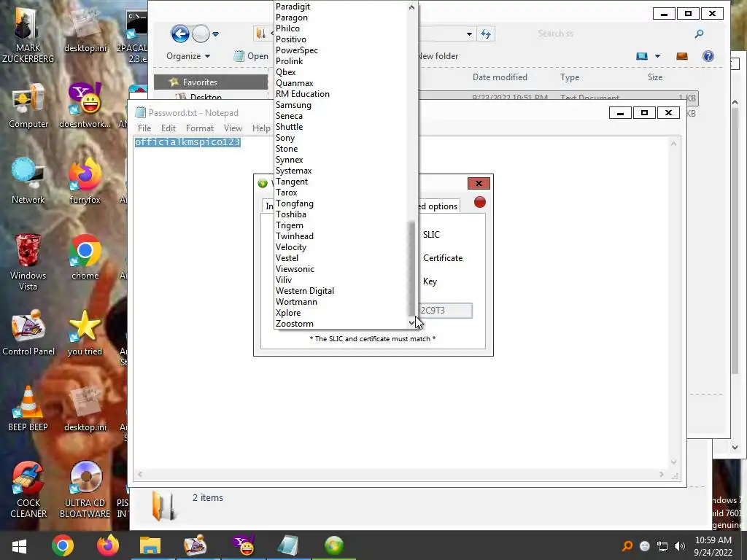The width and height of the screenshot is (747, 560).
Task: Choose Sony from the brand list
Action: point(285,138)
